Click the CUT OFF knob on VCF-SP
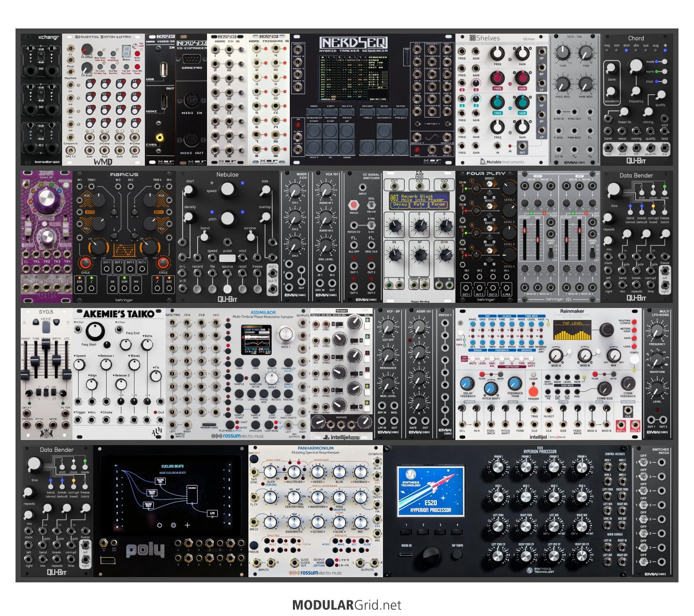The image size is (694, 616). click(x=388, y=327)
